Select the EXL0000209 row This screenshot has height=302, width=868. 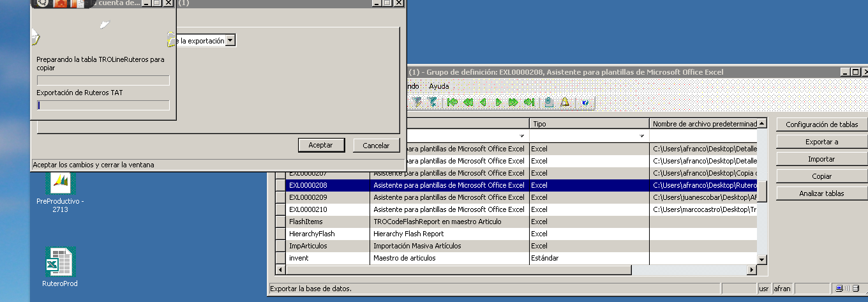pyautogui.click(x=516, y=197)
